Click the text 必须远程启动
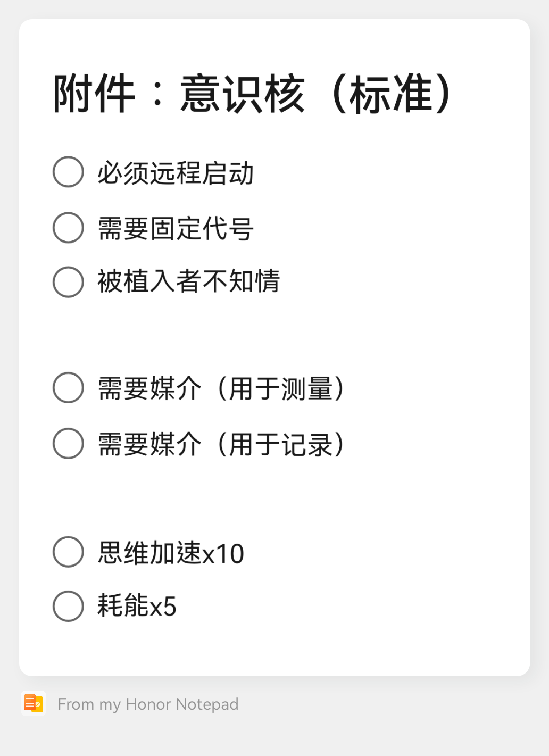 point(176,173)
